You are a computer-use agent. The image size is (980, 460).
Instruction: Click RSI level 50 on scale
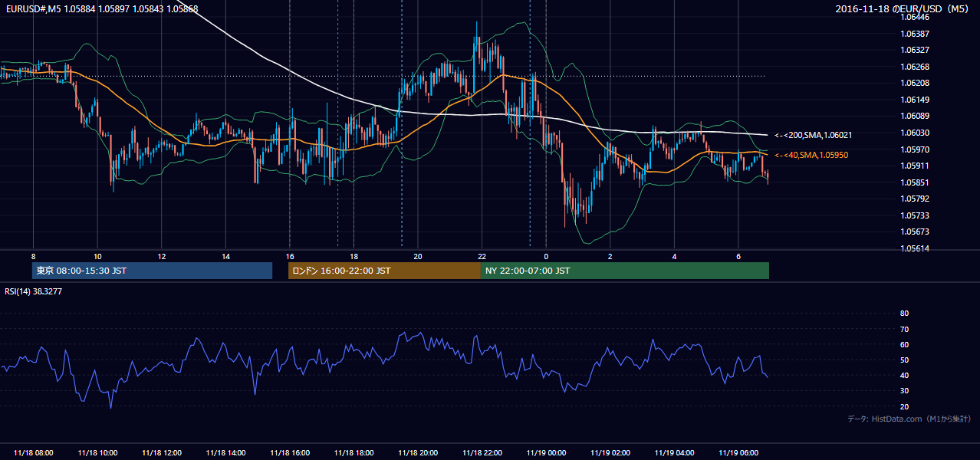[x=904, y=360]
